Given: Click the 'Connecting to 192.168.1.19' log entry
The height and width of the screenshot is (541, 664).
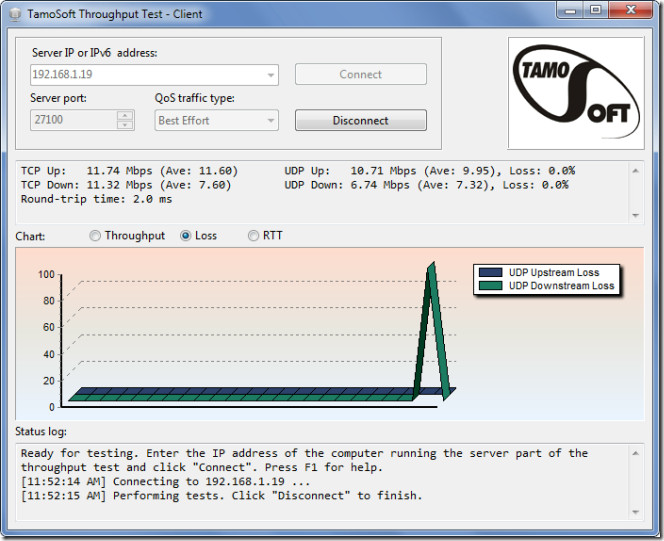Looking at the screenshot, I should (166, 482).
